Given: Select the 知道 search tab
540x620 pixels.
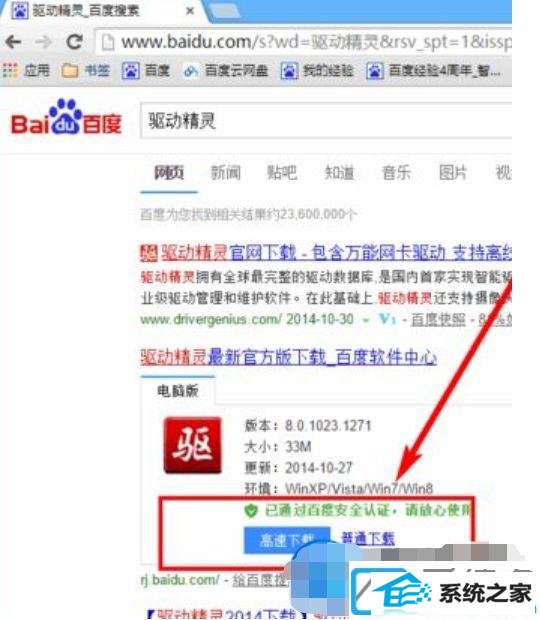Looking at the screenshot, I should coord(339,173).
